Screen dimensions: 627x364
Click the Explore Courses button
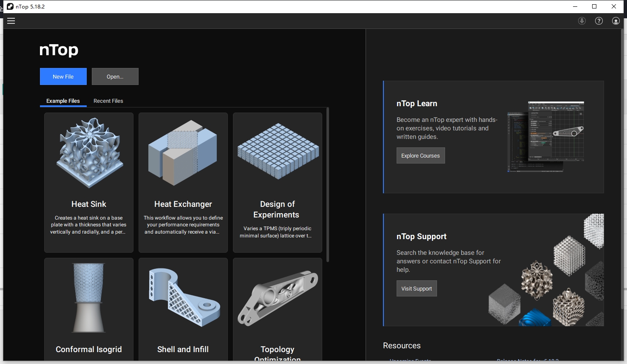tap(420, 155)
